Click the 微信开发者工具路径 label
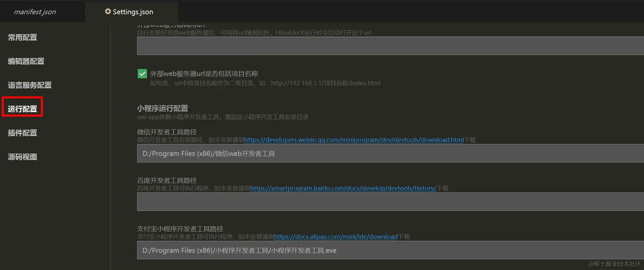644x270 pixels. 167,132
